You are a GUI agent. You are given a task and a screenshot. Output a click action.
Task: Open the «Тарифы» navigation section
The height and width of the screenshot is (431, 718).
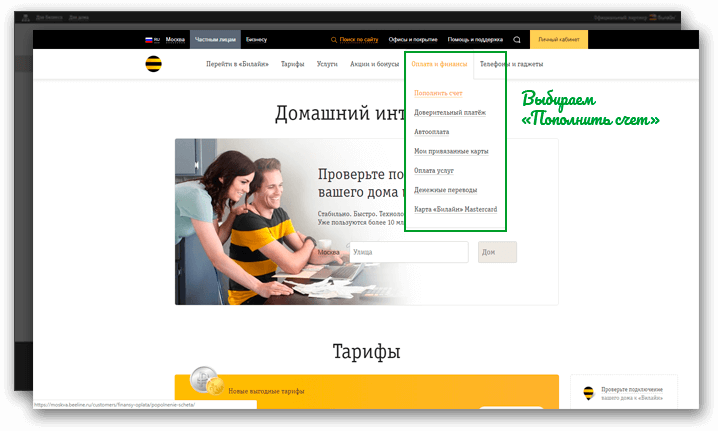click(292, 63)
